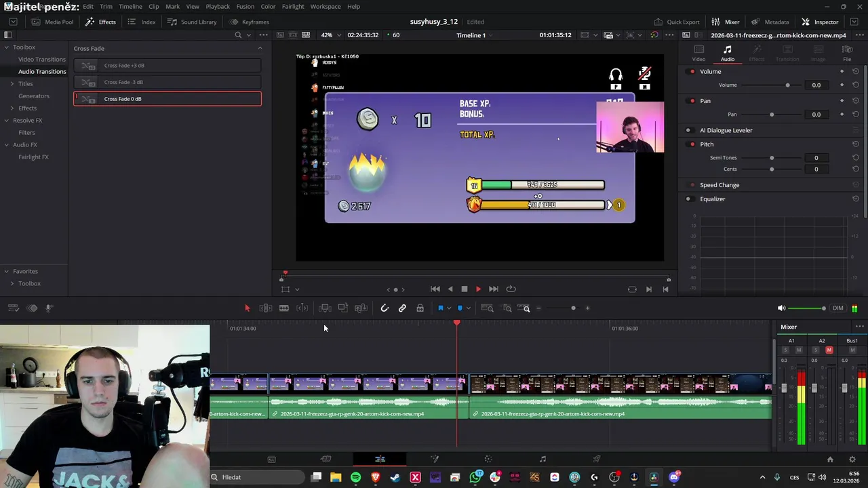Screen dimensions: 868x488
Task: Add a blue marker at playhead
Action: pyautogui.click(x=460, y=308)
